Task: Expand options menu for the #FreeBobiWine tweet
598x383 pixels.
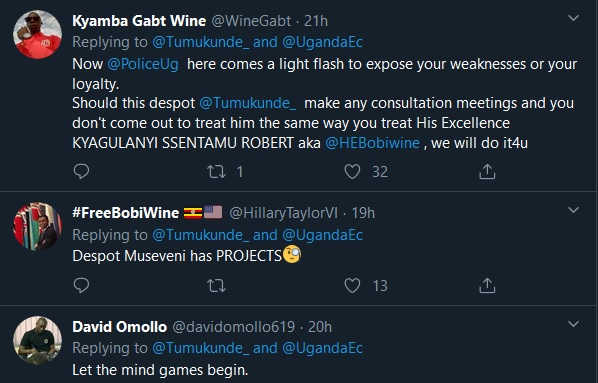Action: [x=574, y=209]
